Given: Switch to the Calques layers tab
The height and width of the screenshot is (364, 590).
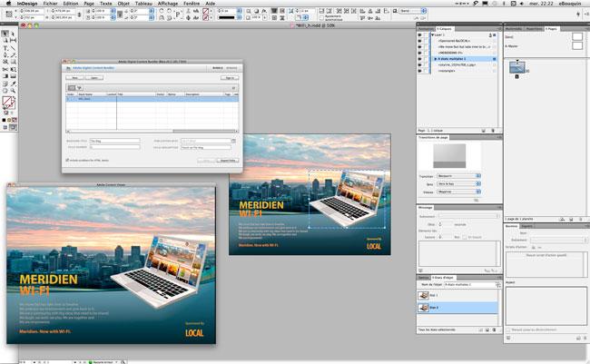Looking at the screenshot, I should [445, 29].
